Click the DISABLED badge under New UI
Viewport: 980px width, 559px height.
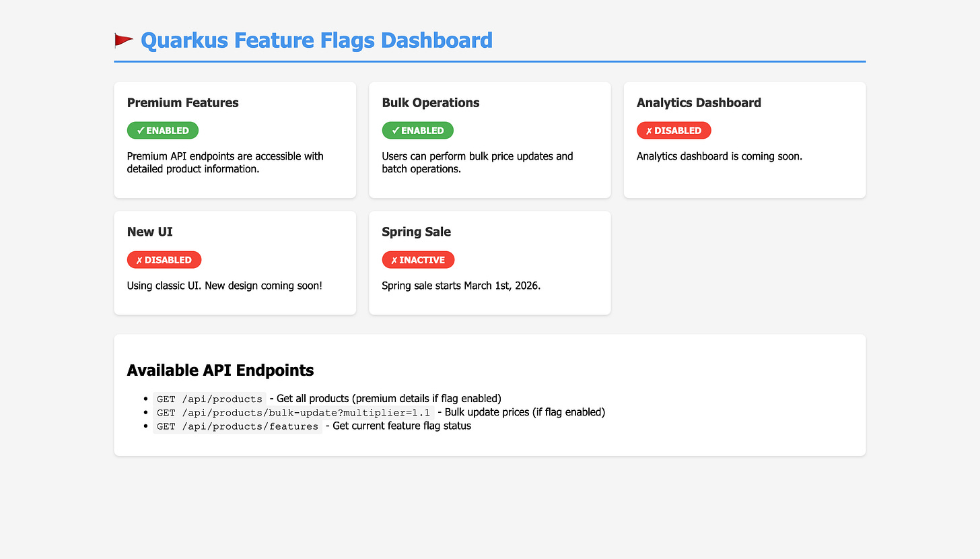pyautogui.click(x=164, y=260)
